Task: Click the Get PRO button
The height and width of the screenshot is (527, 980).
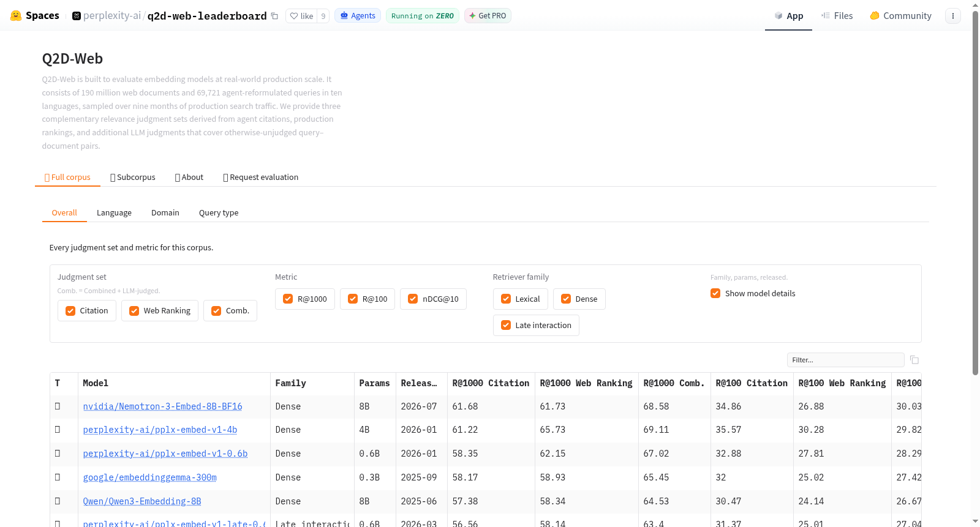Action: click(x=488, y=16)
